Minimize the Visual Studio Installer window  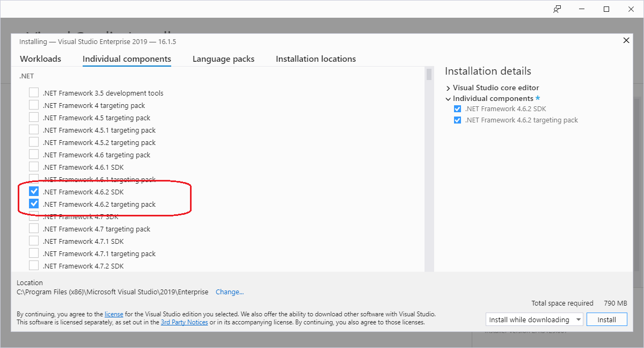point(582,9)
